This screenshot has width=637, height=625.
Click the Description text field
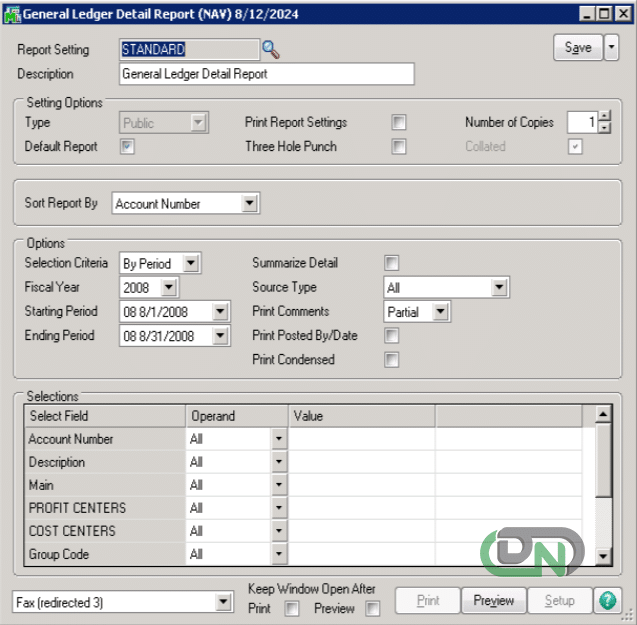tap(266, 74)
